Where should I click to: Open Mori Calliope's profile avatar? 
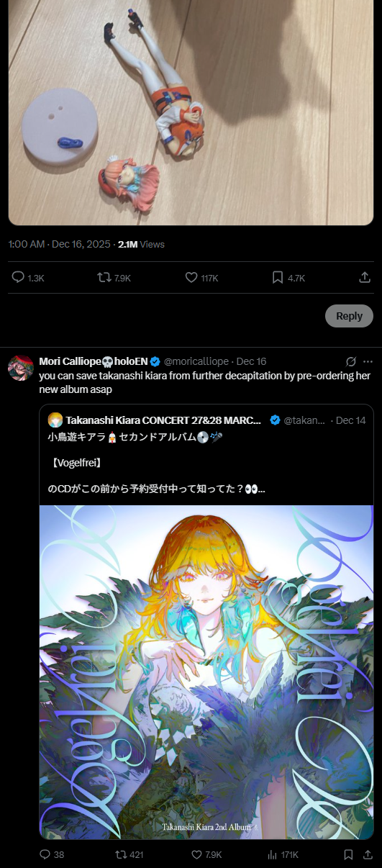21,368
